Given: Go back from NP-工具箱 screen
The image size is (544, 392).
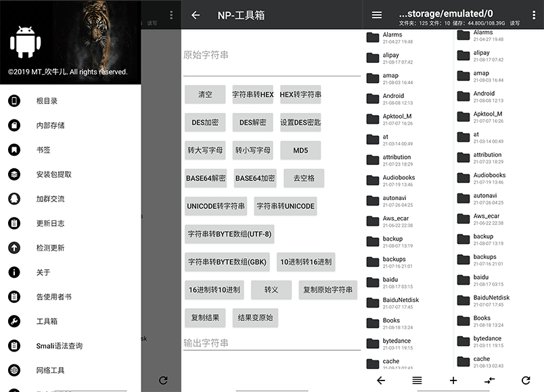Looking at the screenshot, I should (x=196, y=15).
